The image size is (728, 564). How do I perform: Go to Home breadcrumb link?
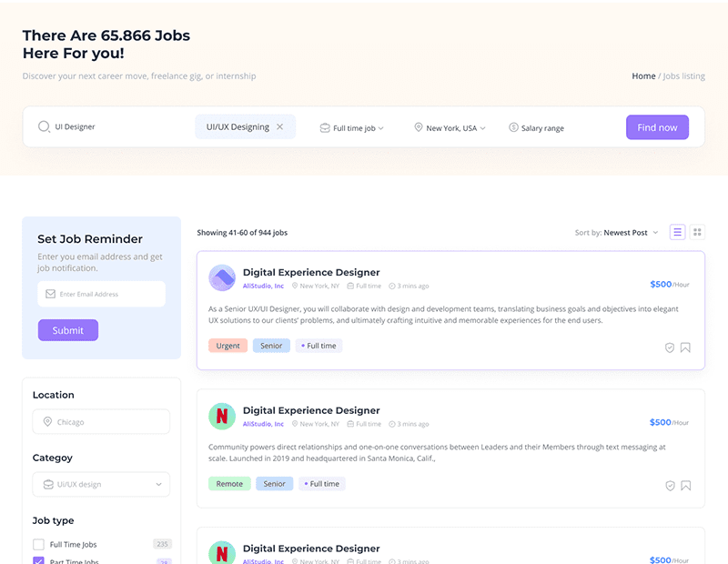point(643,76)
